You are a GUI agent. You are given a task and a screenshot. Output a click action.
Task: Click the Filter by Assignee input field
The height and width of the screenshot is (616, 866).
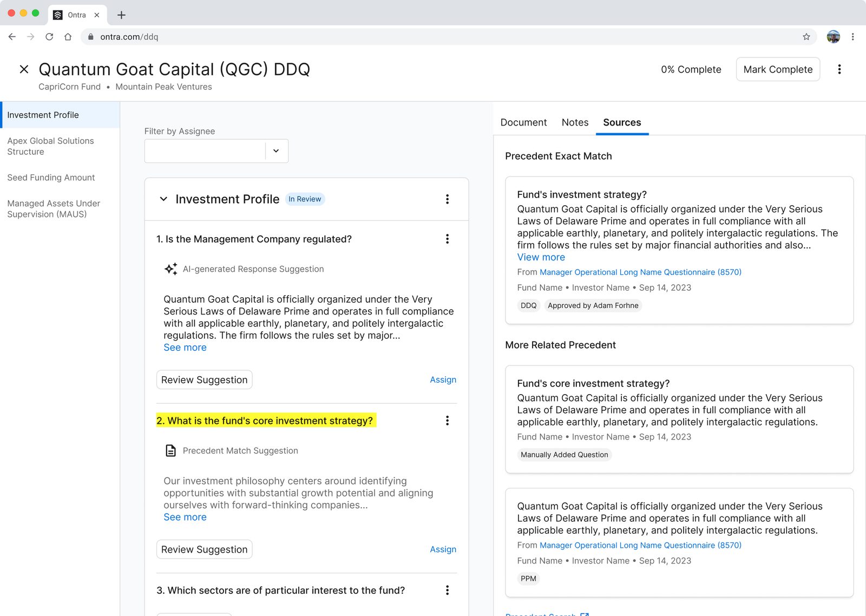pyautogui.click(x=205, y=151)
